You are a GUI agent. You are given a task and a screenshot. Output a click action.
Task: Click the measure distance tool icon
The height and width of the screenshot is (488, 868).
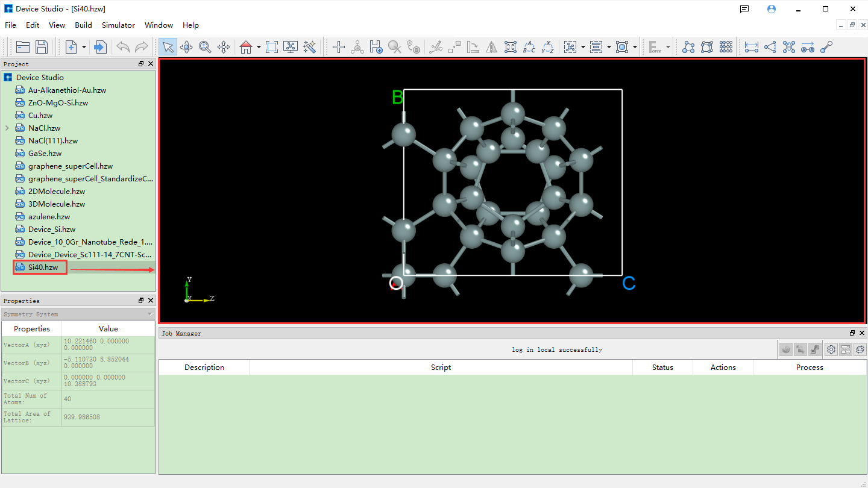751,47
